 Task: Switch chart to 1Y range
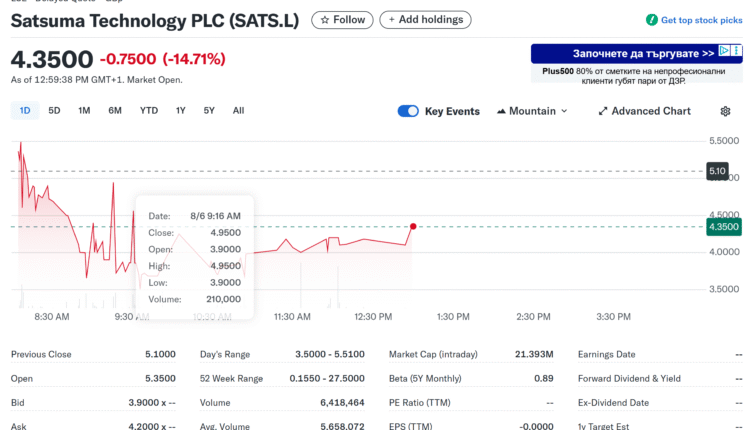[181, 111]
